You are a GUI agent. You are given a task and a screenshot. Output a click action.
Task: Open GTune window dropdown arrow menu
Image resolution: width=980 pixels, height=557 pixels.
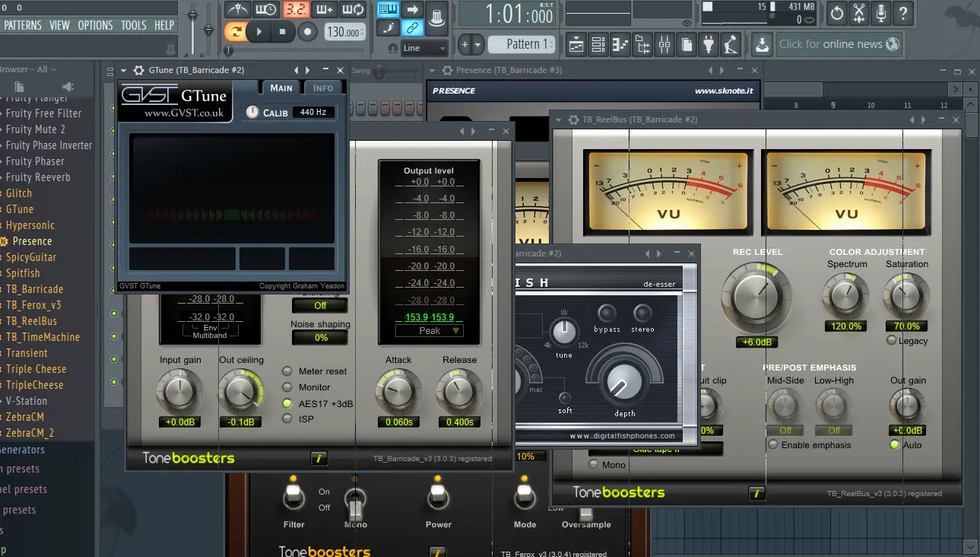coord(124,70)
